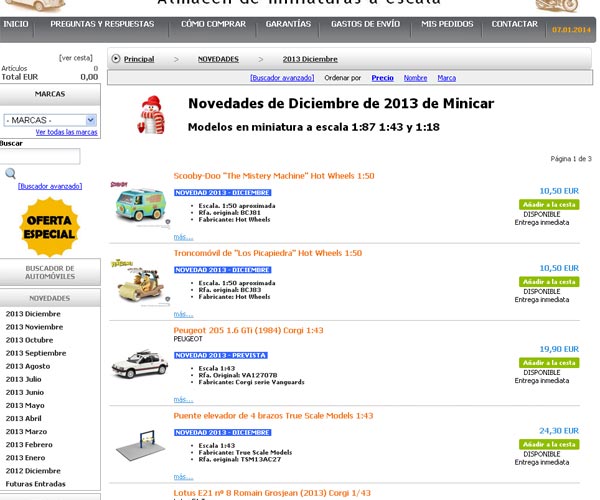This screenshot has width=600, height=500.
Task: Open sidebar Buscador avanzado link
Action: pyautogui.click(x=50, y=186)
